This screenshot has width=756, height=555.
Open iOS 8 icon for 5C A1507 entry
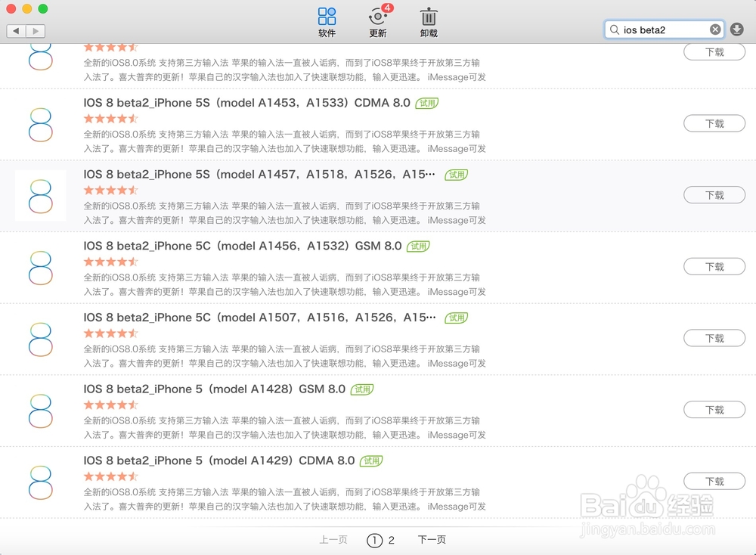41,339
